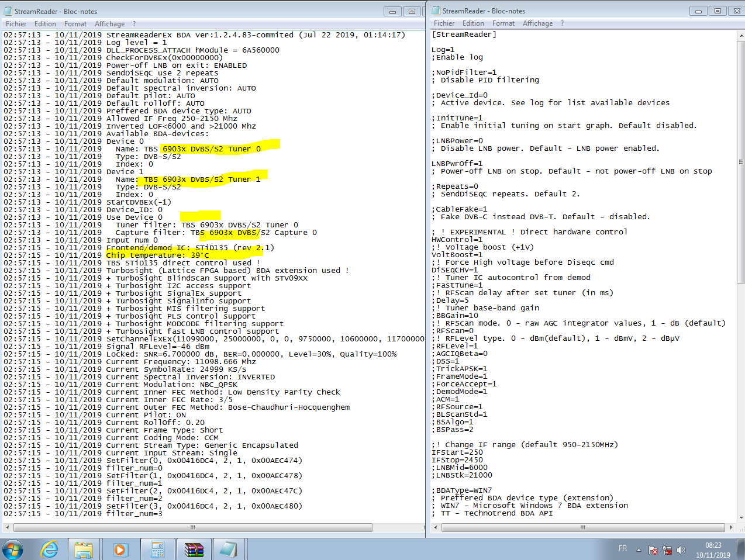Open Windows Media Player from the taskbar
This screenshot has width=745, height=560.
[120, 550]
